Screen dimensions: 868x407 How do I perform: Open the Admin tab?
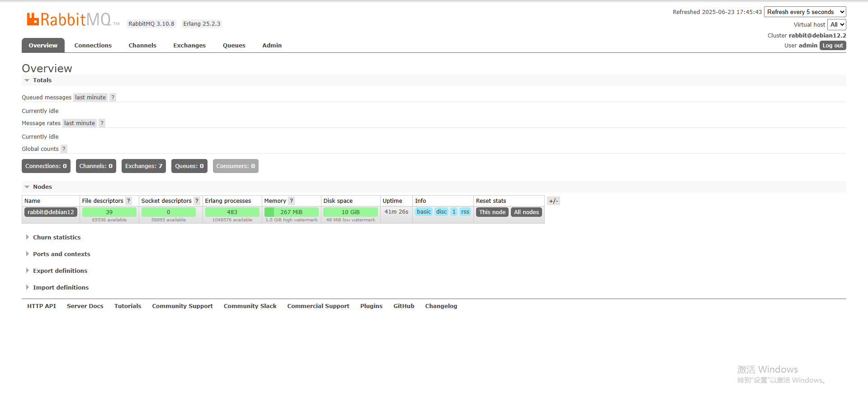[272, 45]
